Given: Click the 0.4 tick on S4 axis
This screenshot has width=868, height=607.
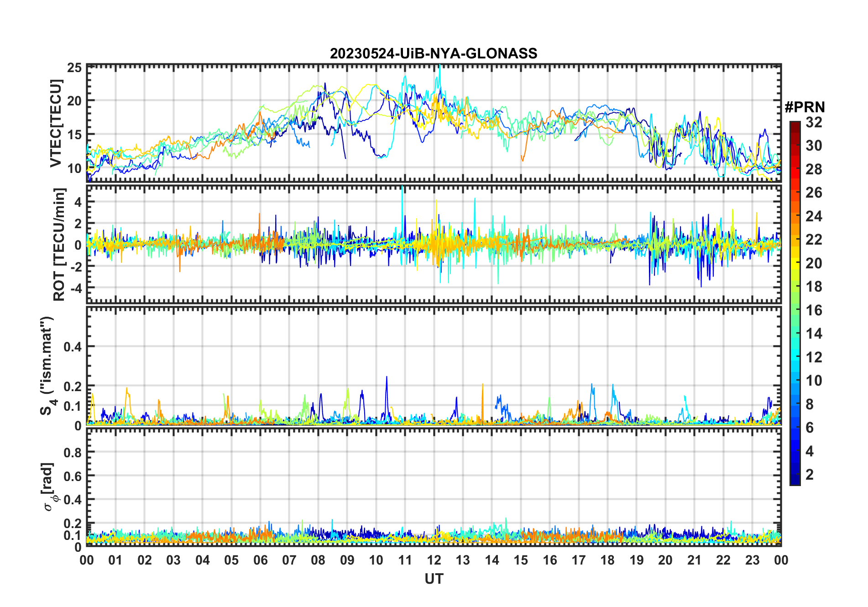Looking at the screenshot, I should 73,347.
